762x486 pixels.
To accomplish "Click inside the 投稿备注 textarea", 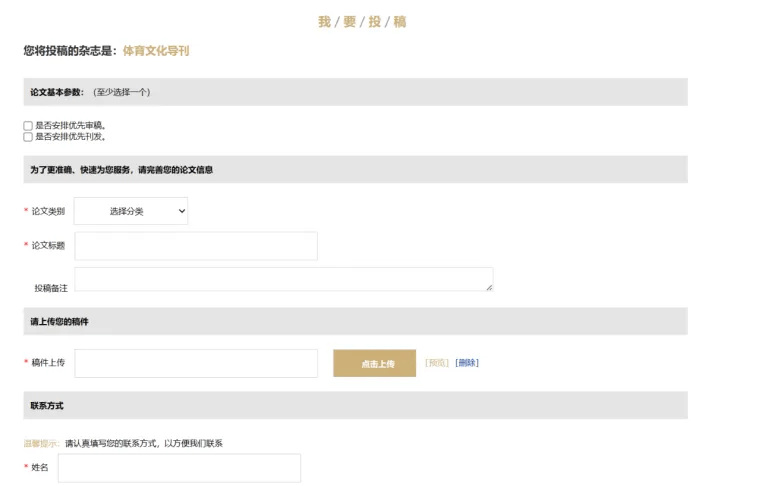I will [x=283, y=279].
